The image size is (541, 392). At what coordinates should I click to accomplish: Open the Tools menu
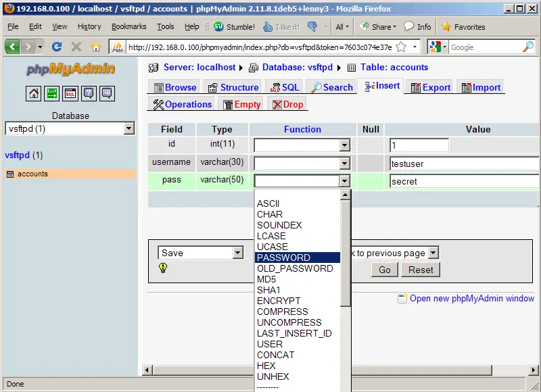[166, 26]
